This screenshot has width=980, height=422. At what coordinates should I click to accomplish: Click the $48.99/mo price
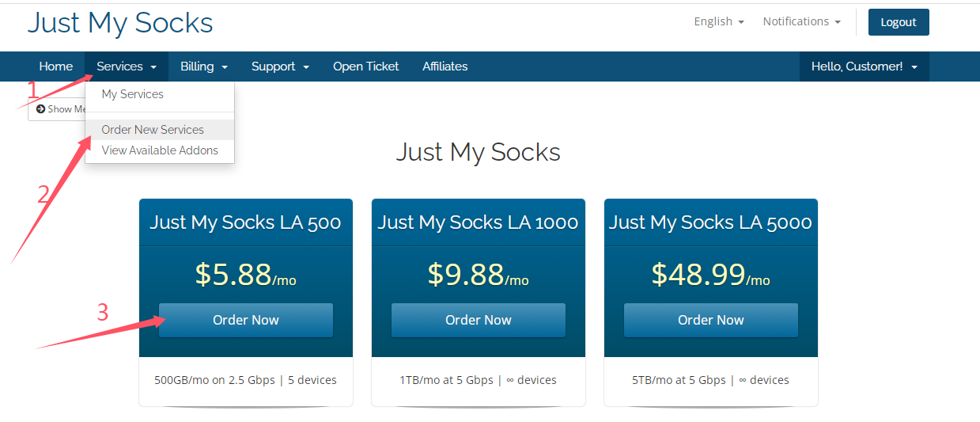point(711,275)
